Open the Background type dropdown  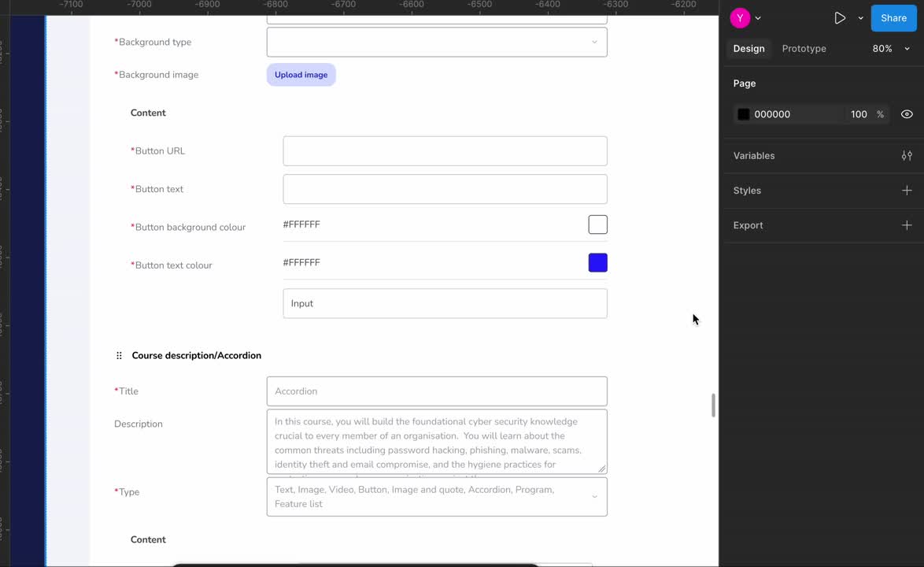pos(437,43)
